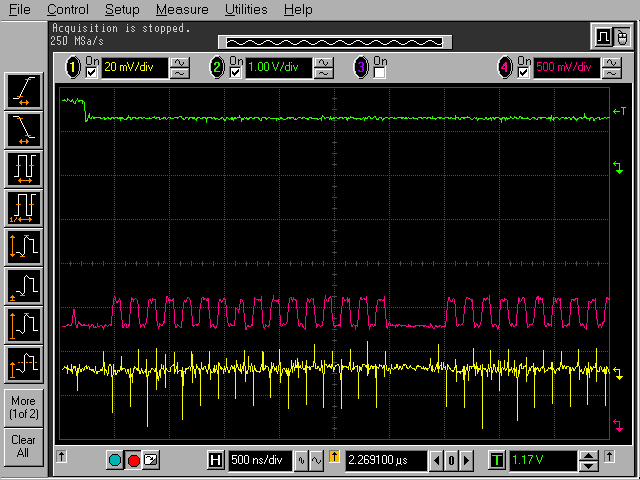Click the 20 mV/div scale field
The image size is (640, 480).
click(x=134, y=67)
